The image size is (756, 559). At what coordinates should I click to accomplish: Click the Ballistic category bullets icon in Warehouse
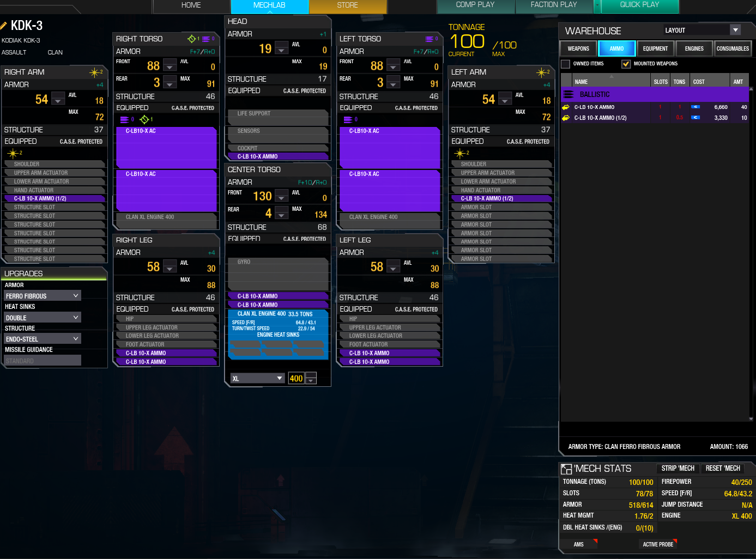568,94
